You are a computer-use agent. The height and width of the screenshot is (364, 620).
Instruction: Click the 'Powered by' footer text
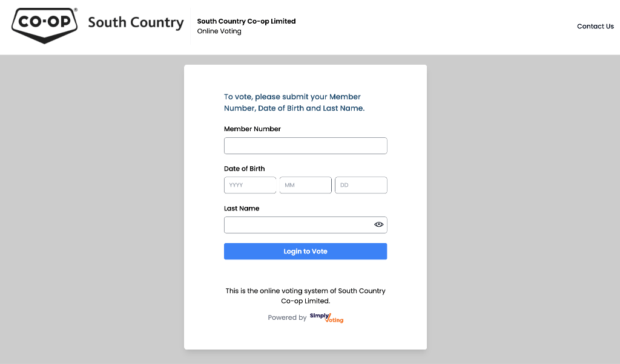pyautogui.click(x=287, y=318)
